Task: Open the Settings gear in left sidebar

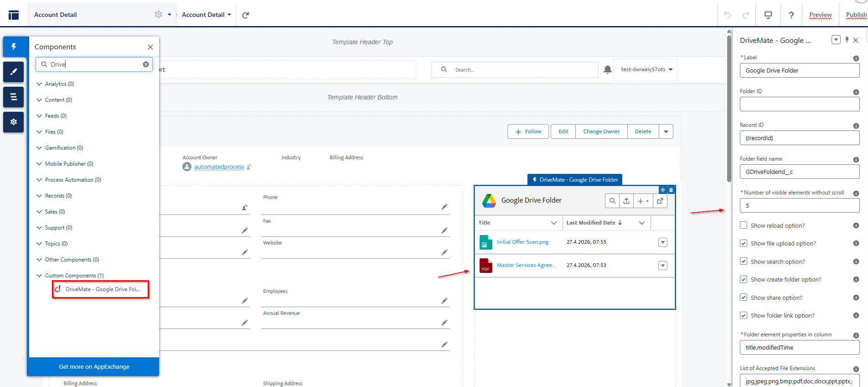Action: click(x=14, y=122)
